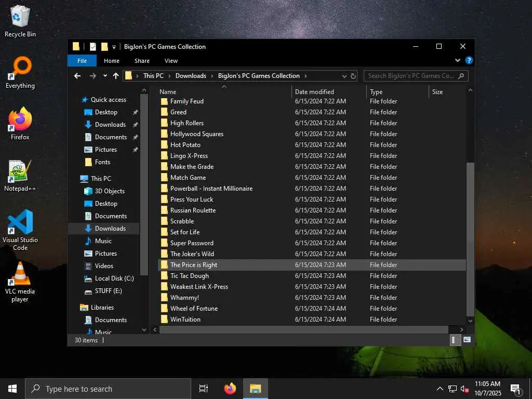Screen dimensions: 532x399
Task: Open Explorer help question mark icon
Action: point(469,60)
